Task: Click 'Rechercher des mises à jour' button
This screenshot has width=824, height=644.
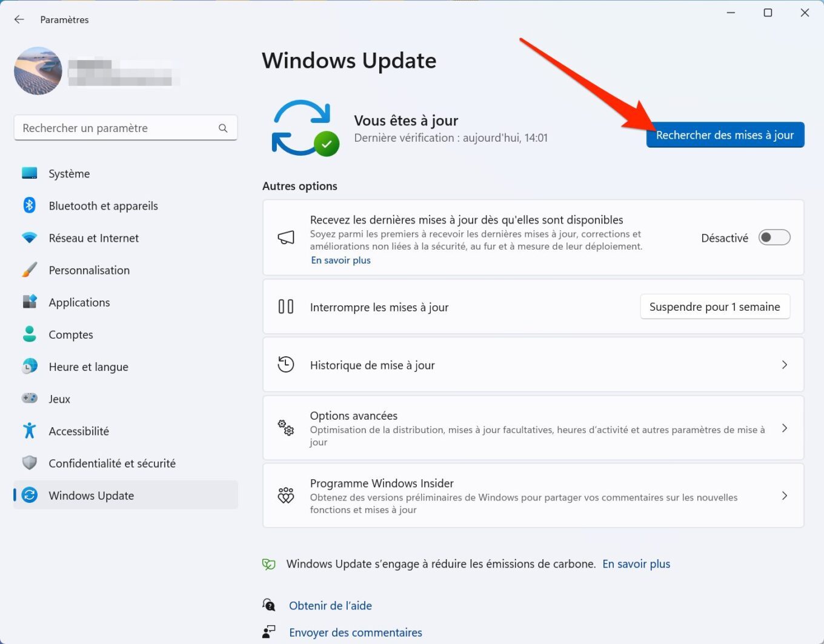Action: (x=725, y=134)
